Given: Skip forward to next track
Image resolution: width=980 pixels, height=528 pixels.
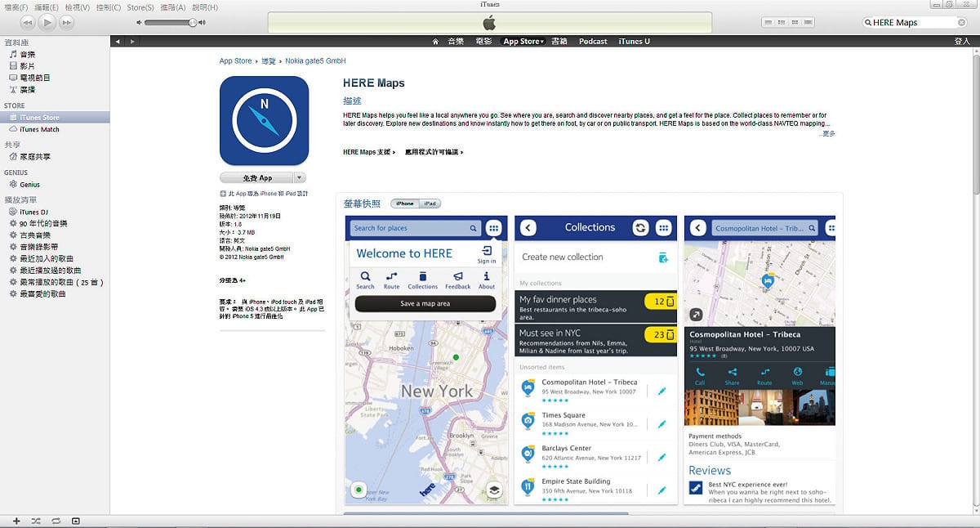Looking at the screenshot, I should (67, 22).
